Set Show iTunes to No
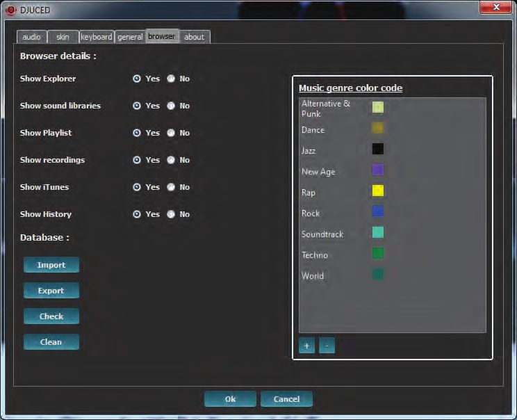Image resolution: width=517 pixels, height=420 pixels. point(171,187)
